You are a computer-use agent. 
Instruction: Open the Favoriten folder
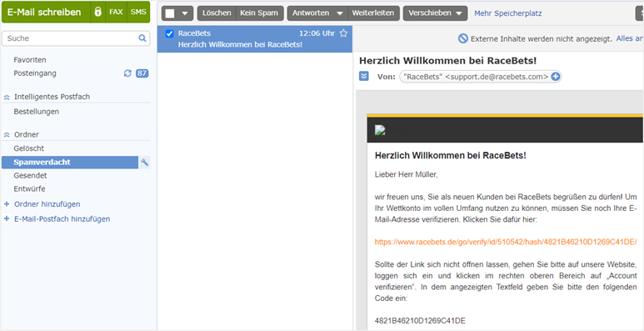(x=30, y=60)
